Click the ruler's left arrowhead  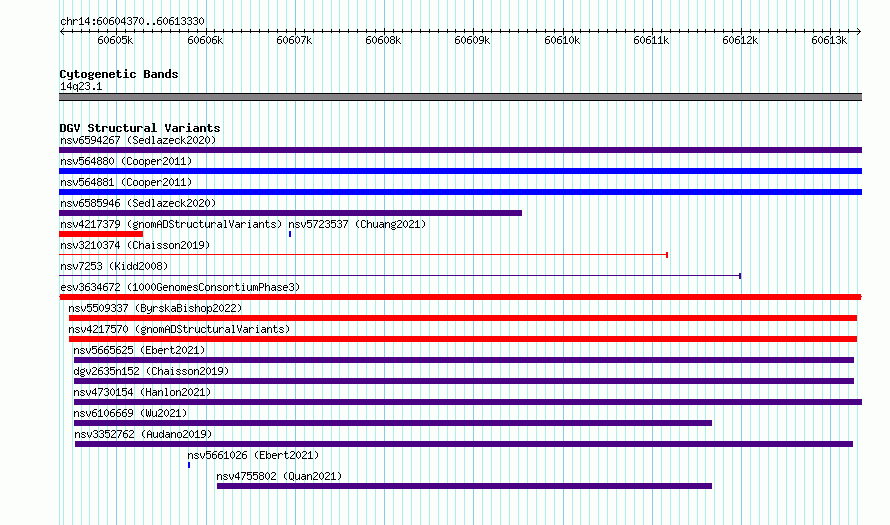61,32
